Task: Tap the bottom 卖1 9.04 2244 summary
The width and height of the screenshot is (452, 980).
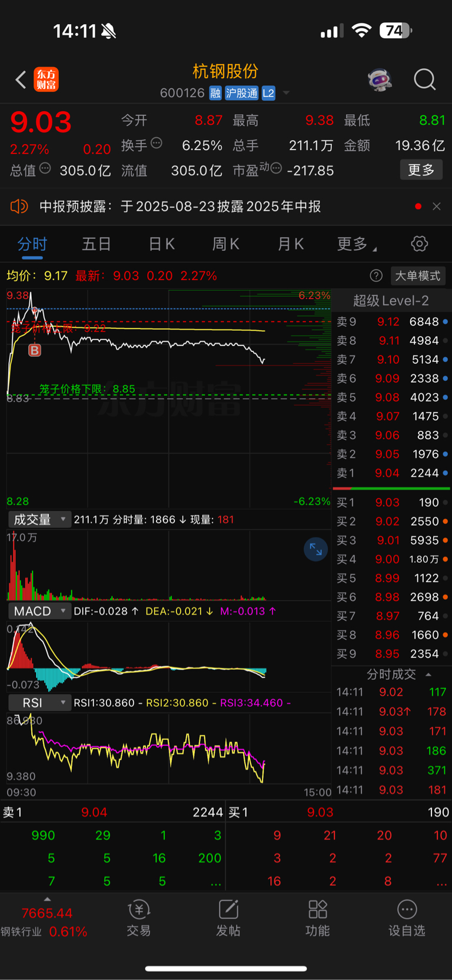Action: coord(112,812)
